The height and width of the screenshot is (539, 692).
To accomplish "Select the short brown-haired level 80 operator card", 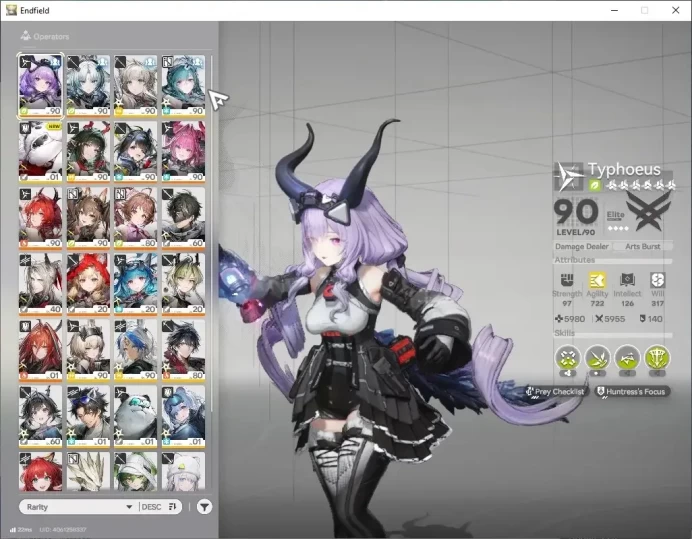I will coord(135,218).
